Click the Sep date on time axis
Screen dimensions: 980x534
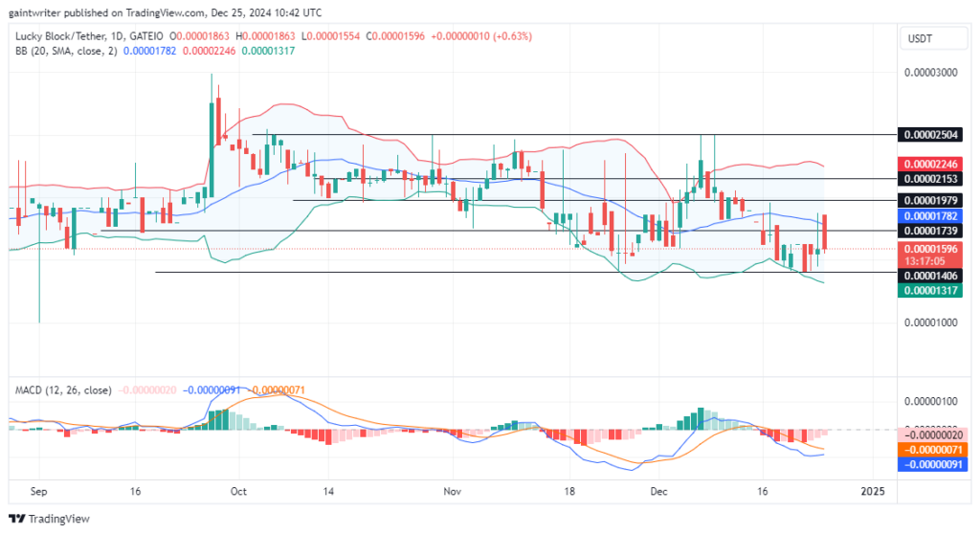tap(38, 491)
